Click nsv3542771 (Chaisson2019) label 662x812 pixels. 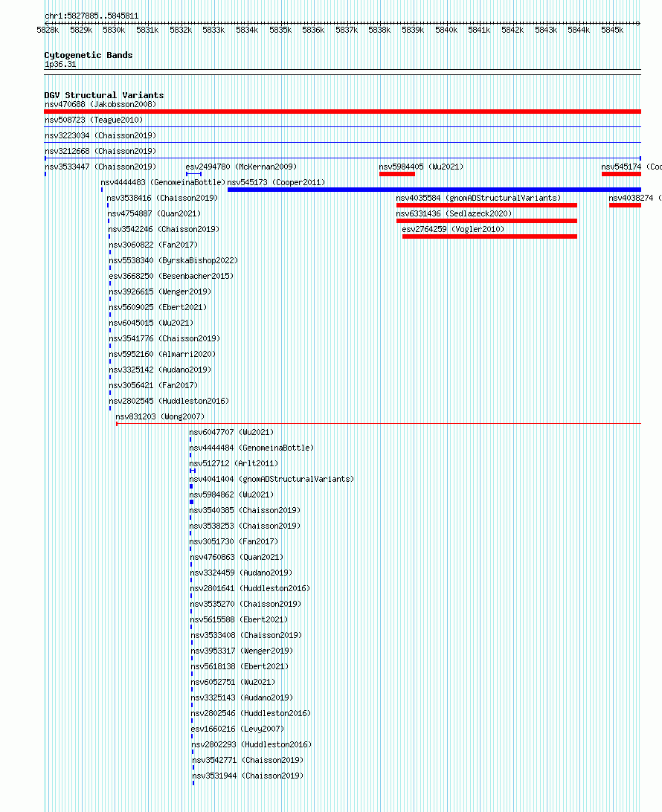248,760
